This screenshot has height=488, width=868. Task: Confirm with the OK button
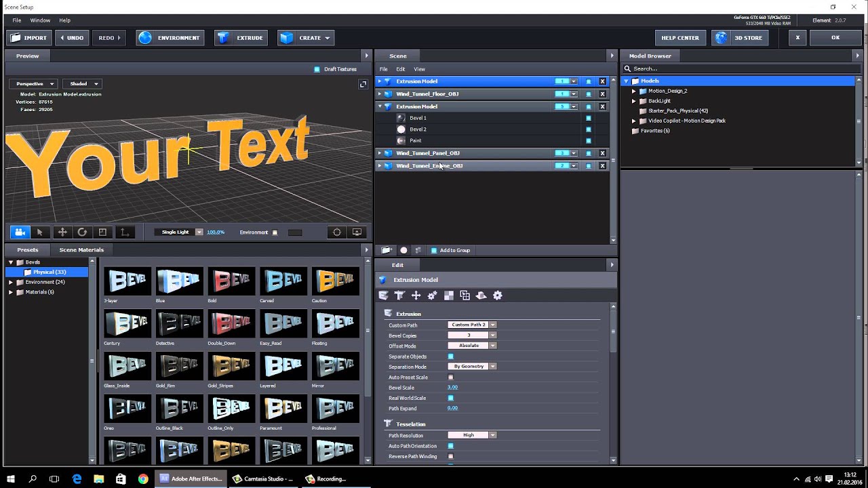835,38
